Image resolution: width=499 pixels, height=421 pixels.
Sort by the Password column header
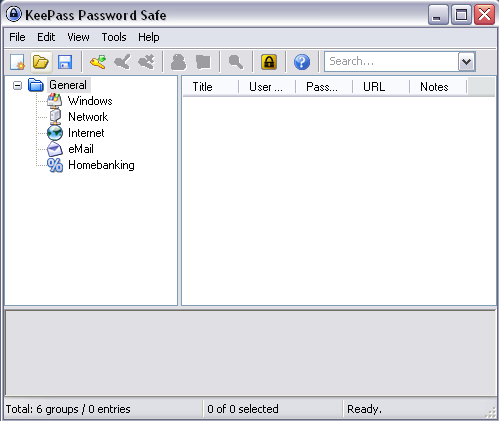(x=324, y=87)
